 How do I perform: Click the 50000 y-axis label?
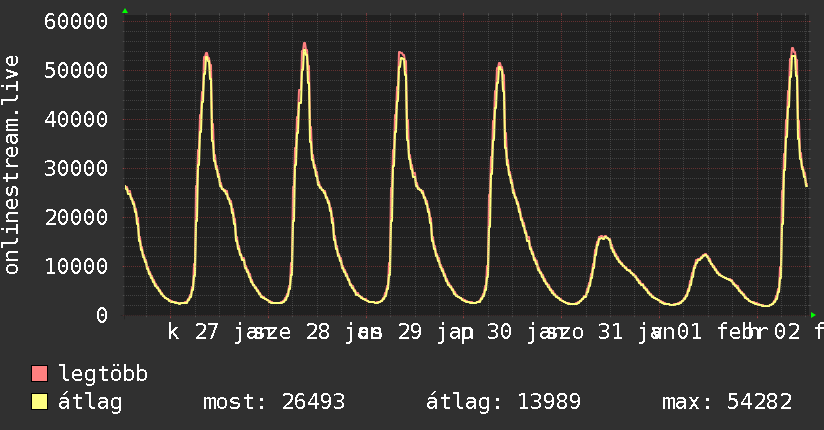tap(76, 70)
